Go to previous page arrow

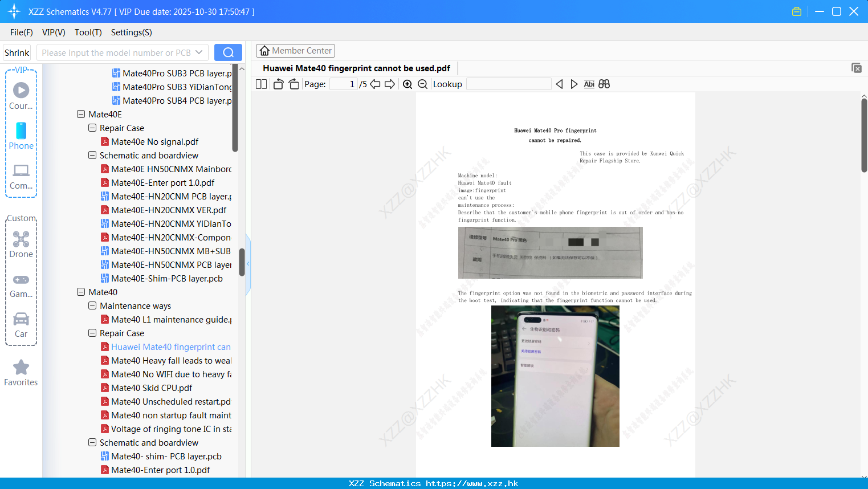tap(375, 84)
